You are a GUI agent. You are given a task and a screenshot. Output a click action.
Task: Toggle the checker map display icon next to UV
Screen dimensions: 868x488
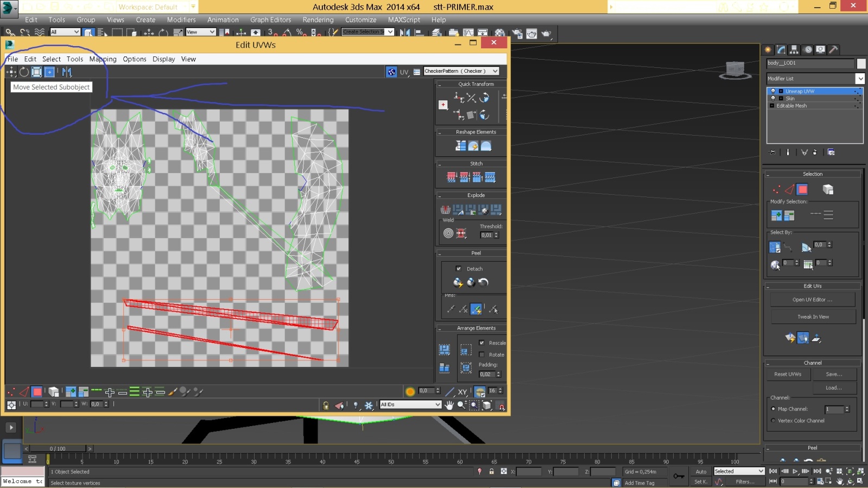[391, 72]
